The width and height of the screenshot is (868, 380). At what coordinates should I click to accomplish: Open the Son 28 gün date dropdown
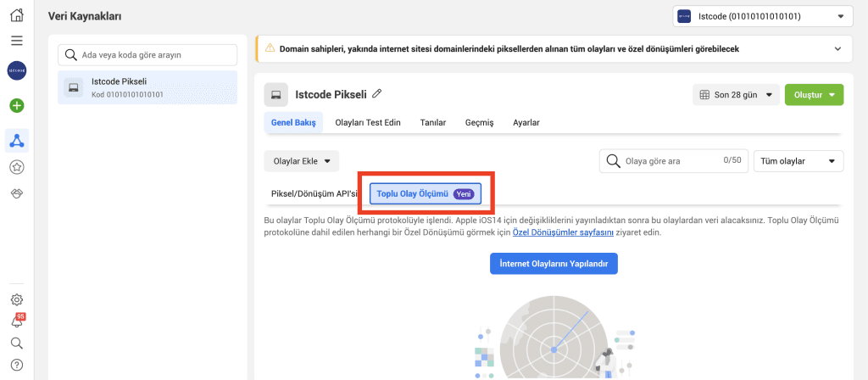pos(736,95)
